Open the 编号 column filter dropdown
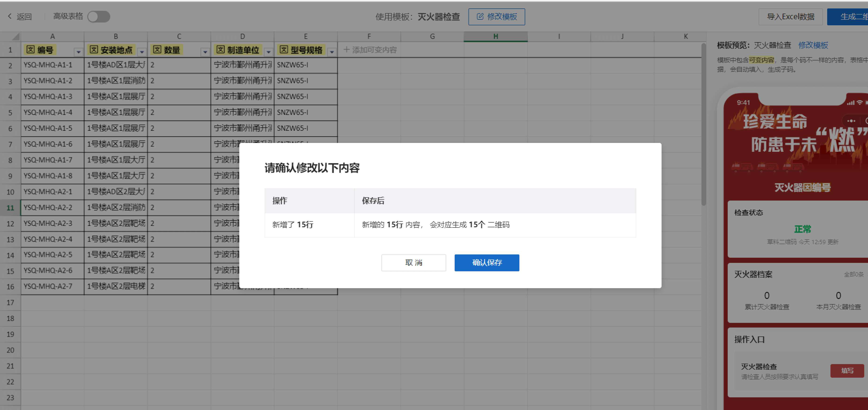The width and height of the screenshot is (868, 410). click(79, 52)
